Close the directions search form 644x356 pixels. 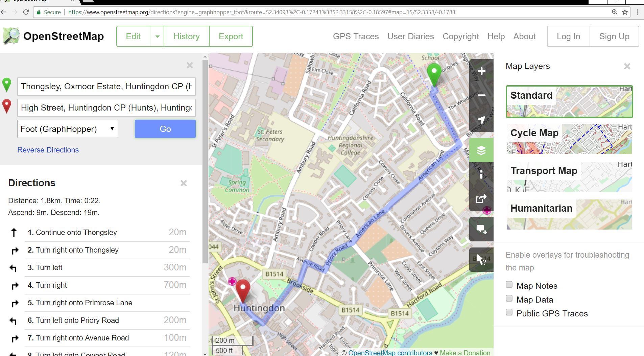pos(190,65)
